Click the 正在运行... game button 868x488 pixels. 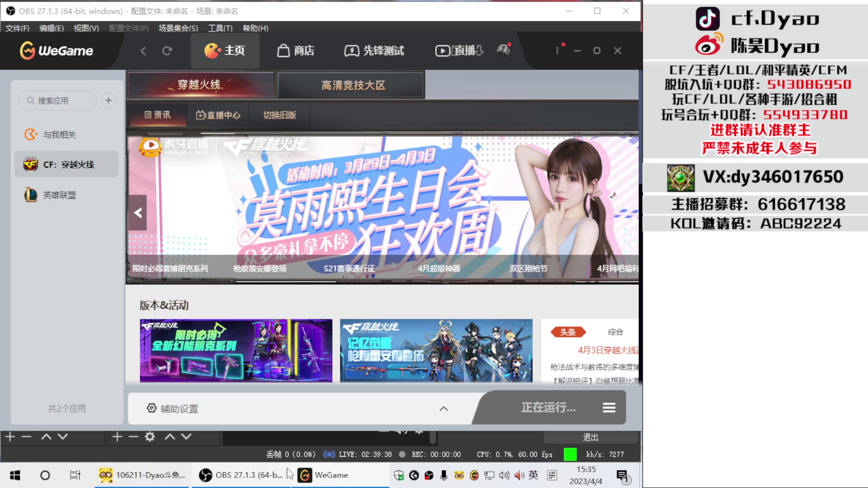click(x=548, y=408)
